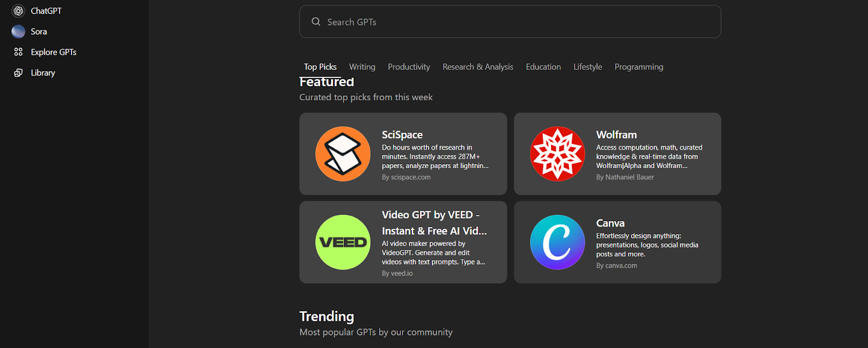Click the SciSpace orange logo

point(343,154)
